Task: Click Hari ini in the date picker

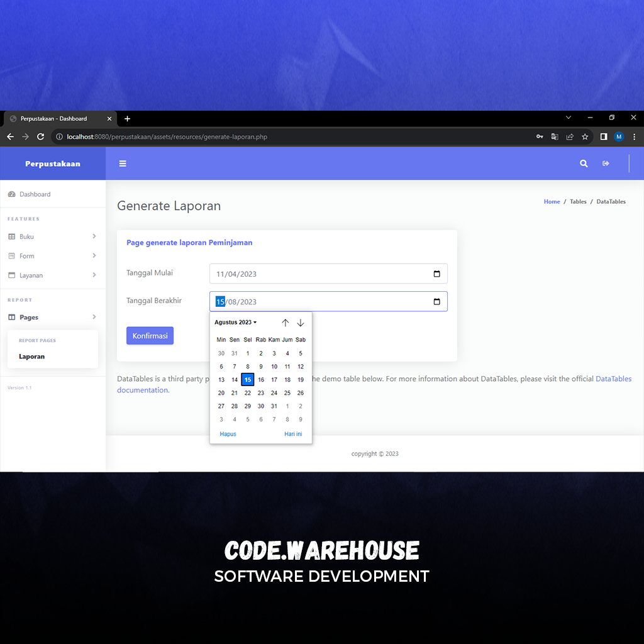Action: click(293, 434)
